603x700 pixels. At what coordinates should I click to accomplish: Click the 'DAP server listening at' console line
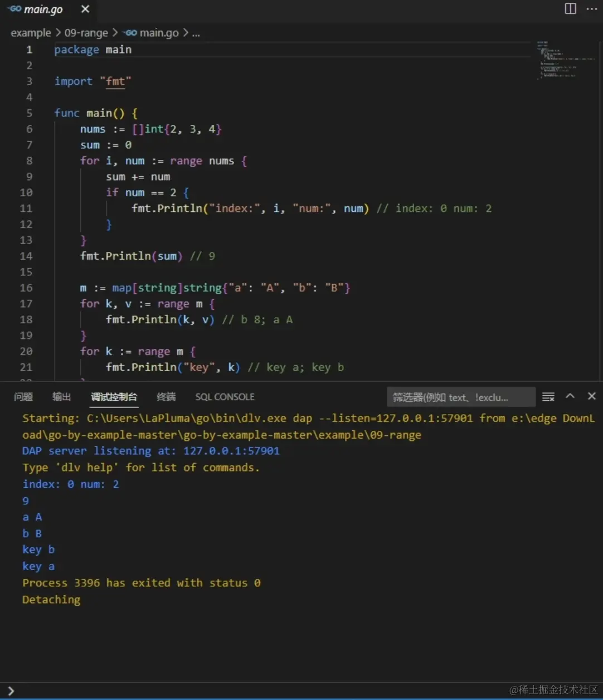151,451
